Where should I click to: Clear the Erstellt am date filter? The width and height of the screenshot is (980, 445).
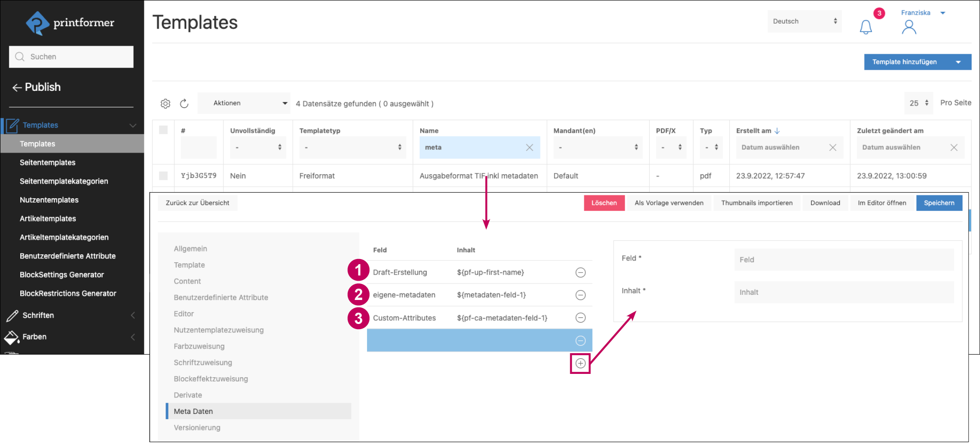pyautogui.click(x=832, y=147)
